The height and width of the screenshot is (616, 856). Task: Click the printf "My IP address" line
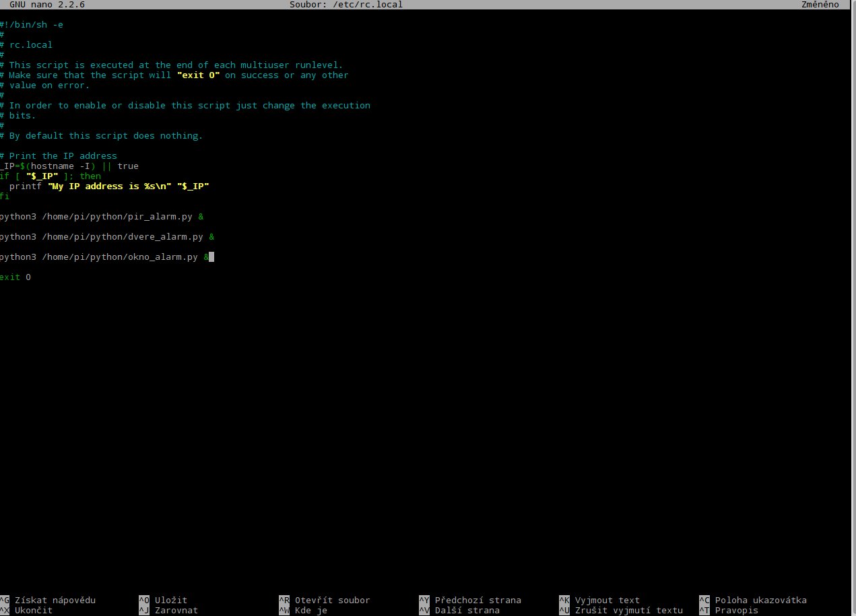tap(108, 186)
